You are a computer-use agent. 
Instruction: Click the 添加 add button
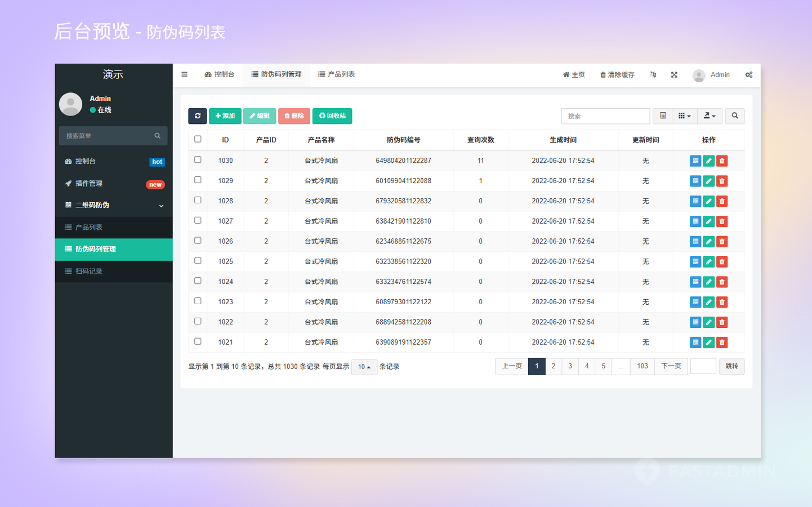pos(225,116)
